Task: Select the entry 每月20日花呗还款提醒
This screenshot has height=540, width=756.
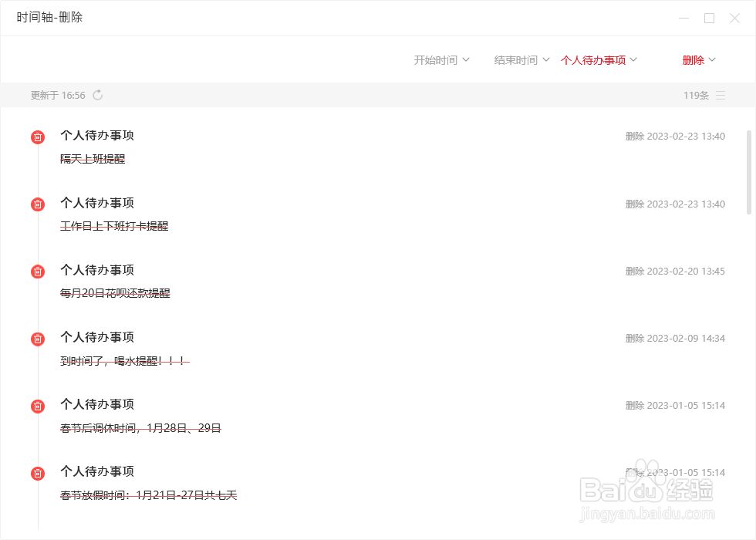Action: [115, 292]
